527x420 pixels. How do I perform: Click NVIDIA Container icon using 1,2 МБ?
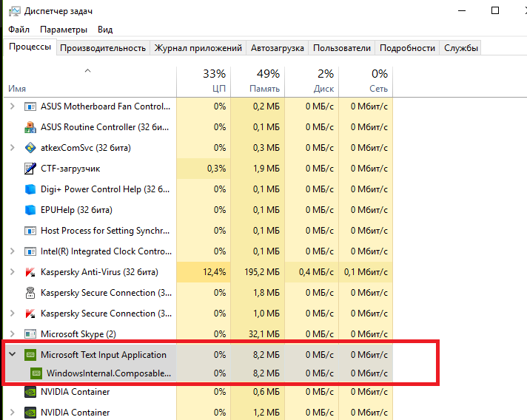tap(30, 413)
